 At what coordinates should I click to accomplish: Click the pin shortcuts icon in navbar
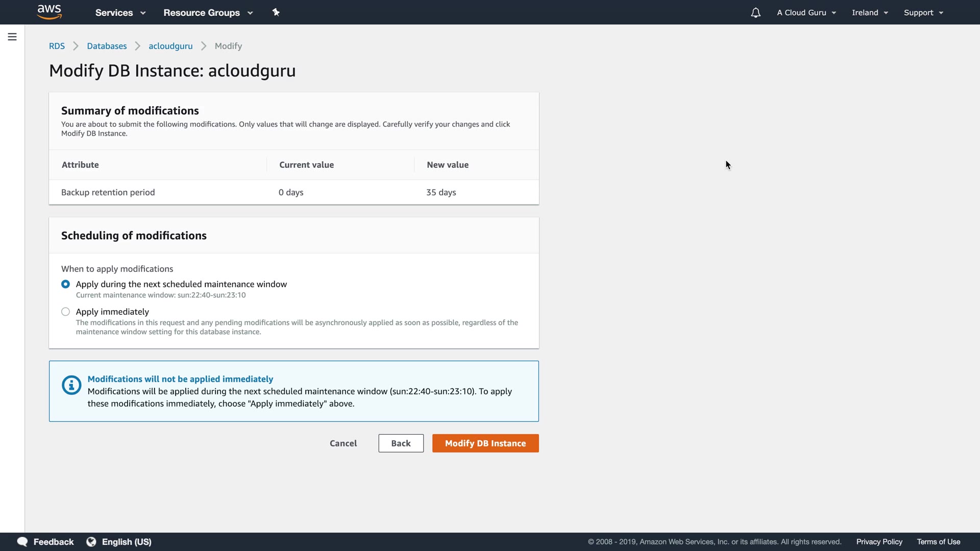[276, 12]
